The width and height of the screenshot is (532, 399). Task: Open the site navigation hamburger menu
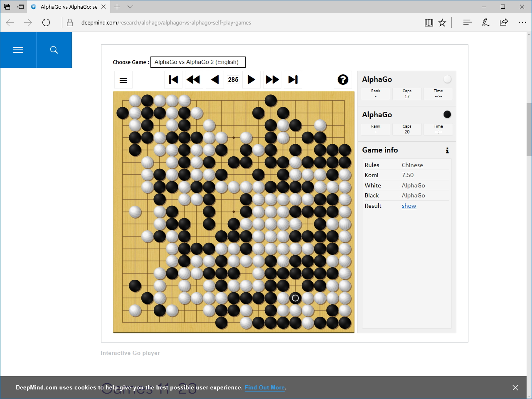tap(18, 50)
